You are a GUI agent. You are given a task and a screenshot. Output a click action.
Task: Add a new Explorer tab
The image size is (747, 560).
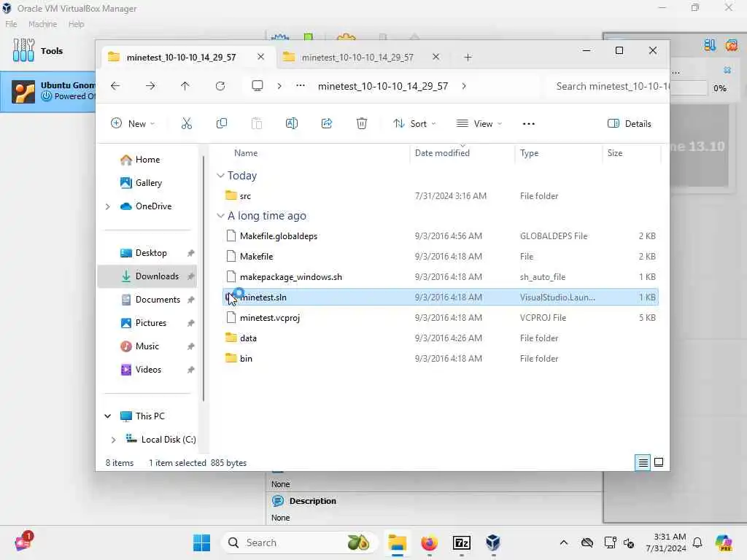coord(468,57)
